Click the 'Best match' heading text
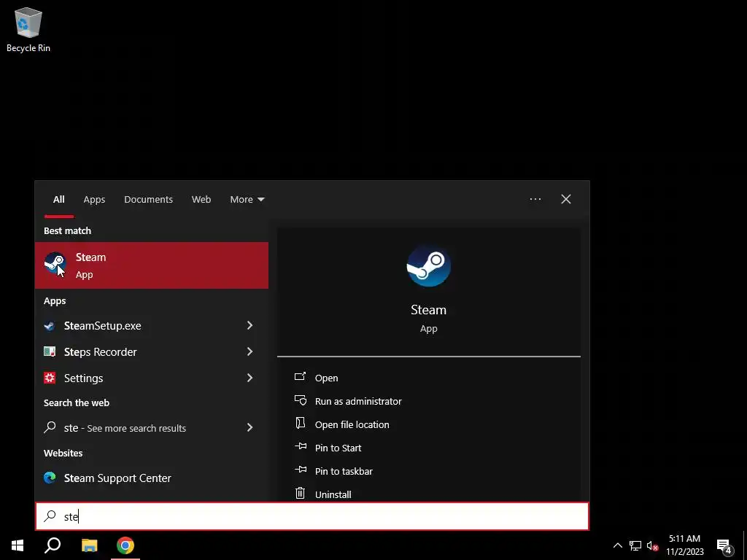Image resolution: width=747 pixels, height=560 pixels. pyautogui.click(x=67, y=231)
